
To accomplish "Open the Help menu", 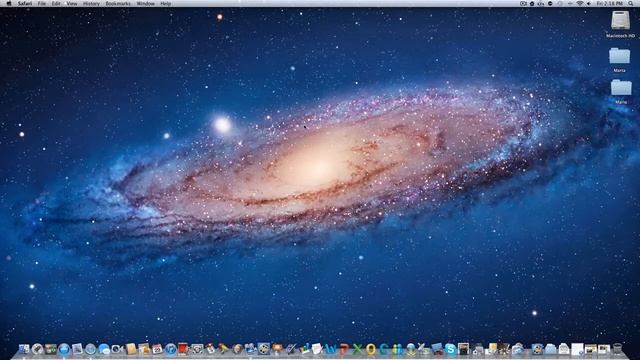I will 166,3.
